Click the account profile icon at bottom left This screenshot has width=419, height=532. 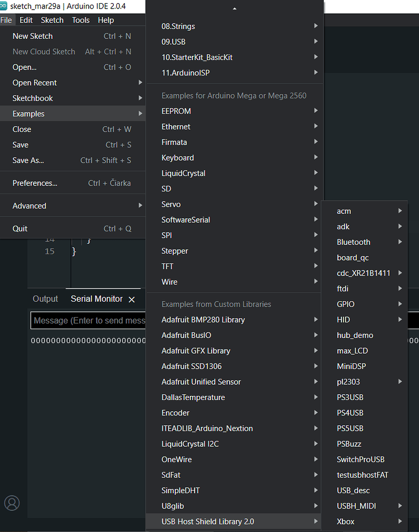pyautogui.click(x=12, y=503)
